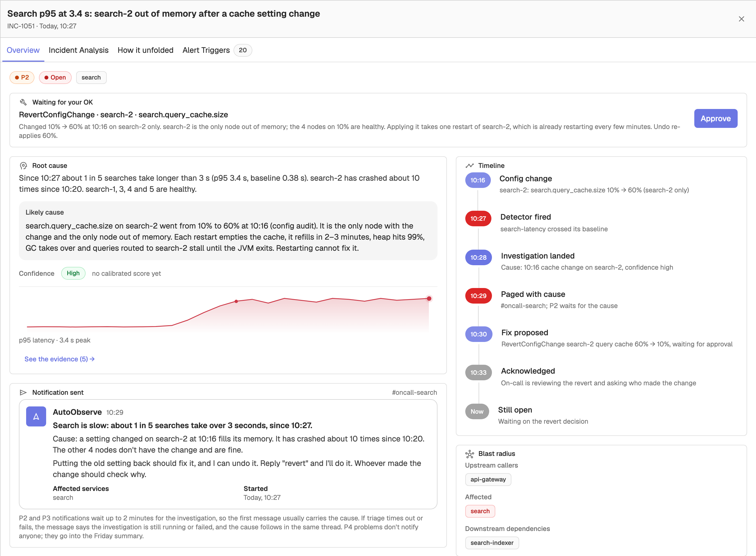Click the search-indexer downstream dependency chip

(492, 543)
